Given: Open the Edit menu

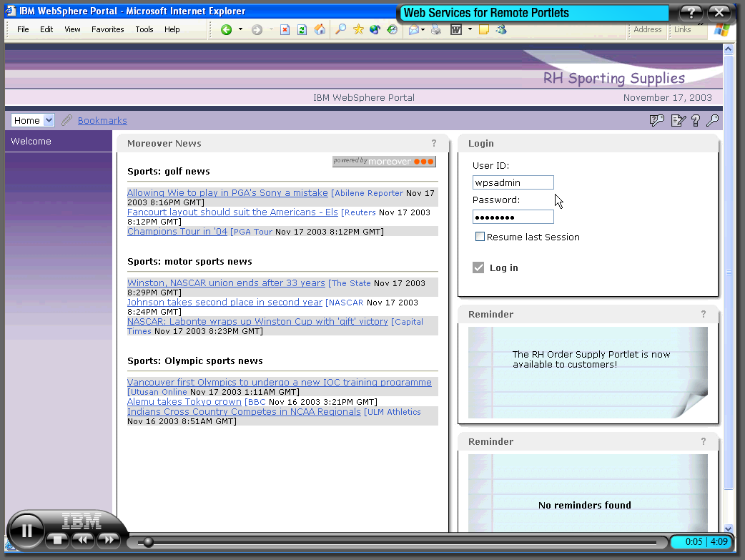Looking at the screenshot, I should pos(46,29).
